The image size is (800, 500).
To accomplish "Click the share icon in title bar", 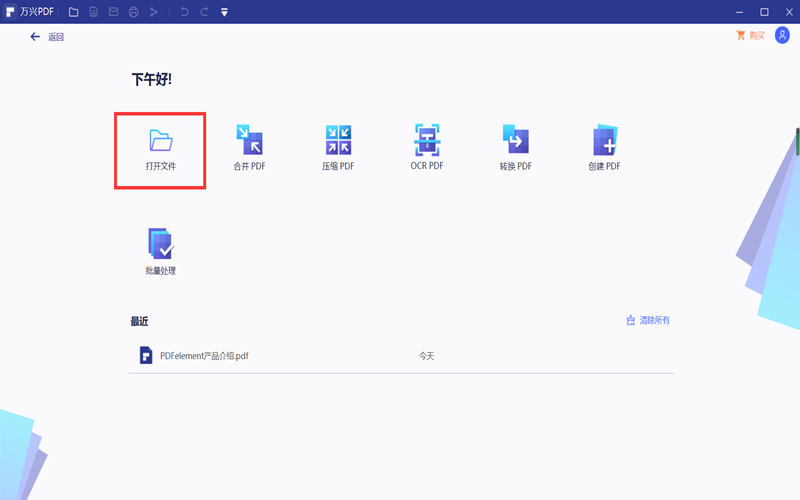I will click(153, 12).
